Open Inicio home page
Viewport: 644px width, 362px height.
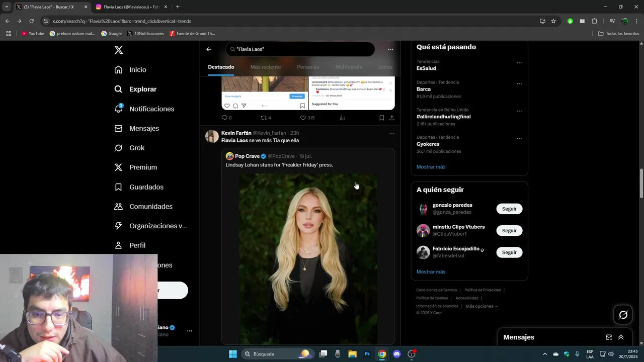click(130, 70)
